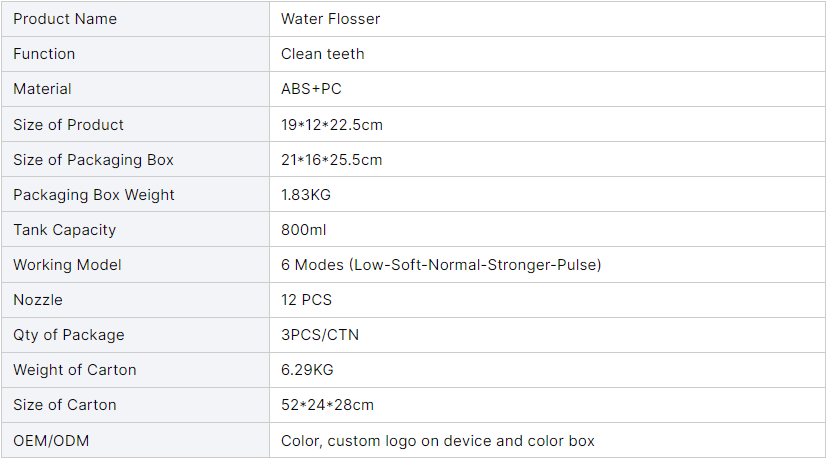Select the "3PCS/CTN" quantity value
The width and height of the screenshot is (827, 458).
(x=320, y=335)
